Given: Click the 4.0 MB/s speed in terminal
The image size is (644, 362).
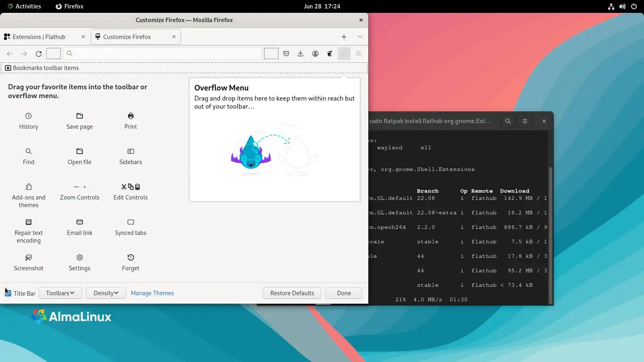Looking at the screenshot, I should tap(428, 300).
